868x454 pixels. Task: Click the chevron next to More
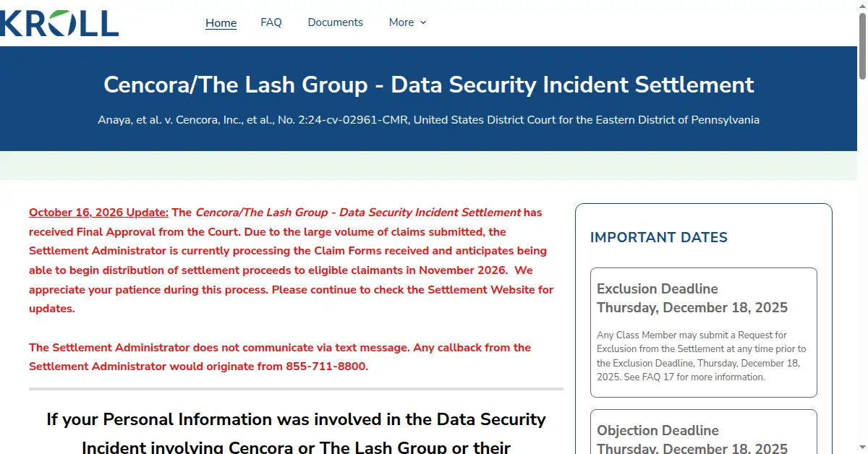tap(423, 22)
